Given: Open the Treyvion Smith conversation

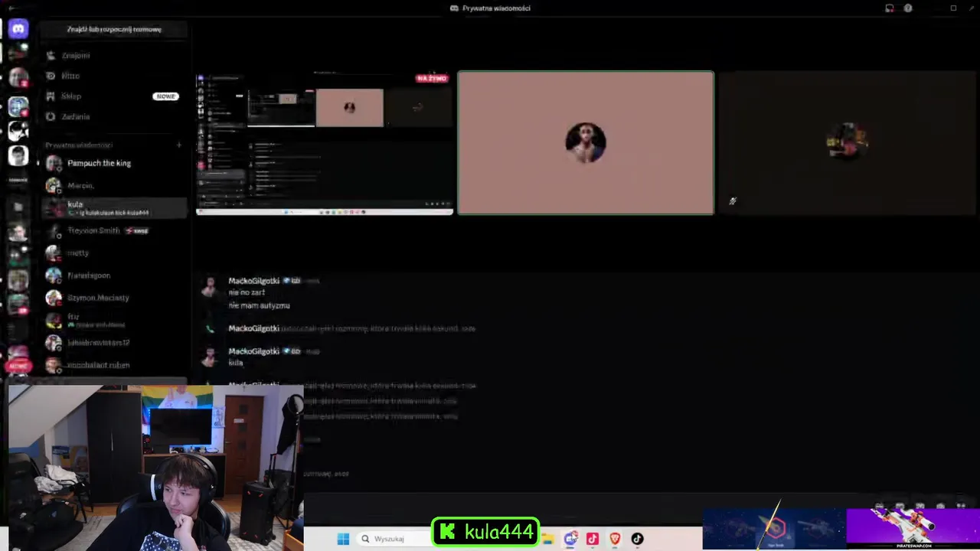Looking at the screenshot, I should [113, 230].
